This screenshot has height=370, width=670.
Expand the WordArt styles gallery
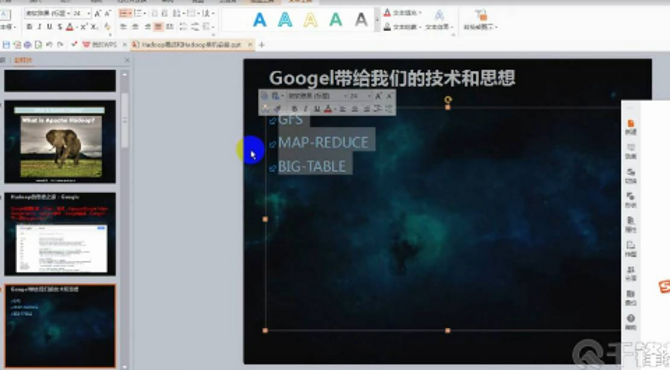(377, 20)
